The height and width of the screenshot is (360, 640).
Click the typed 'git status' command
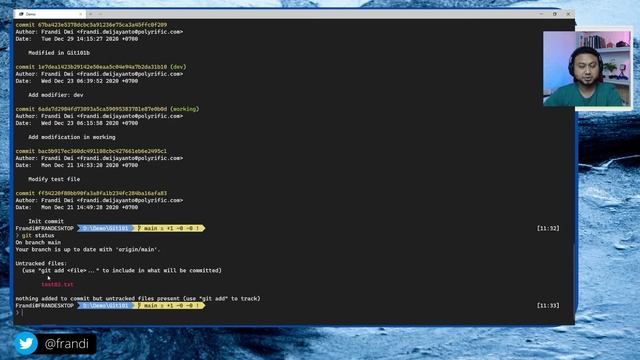pos(38,236)
